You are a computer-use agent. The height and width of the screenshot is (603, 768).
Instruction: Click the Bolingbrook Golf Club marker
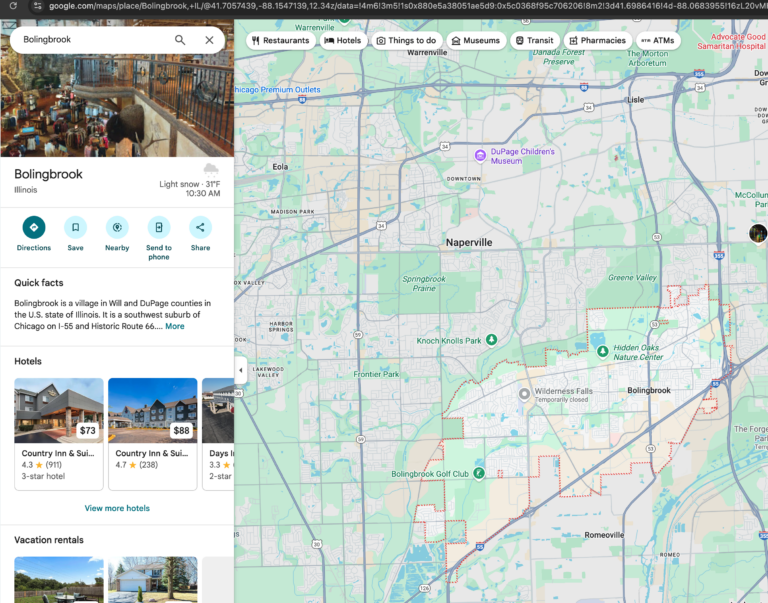click(x=479, y=473)
